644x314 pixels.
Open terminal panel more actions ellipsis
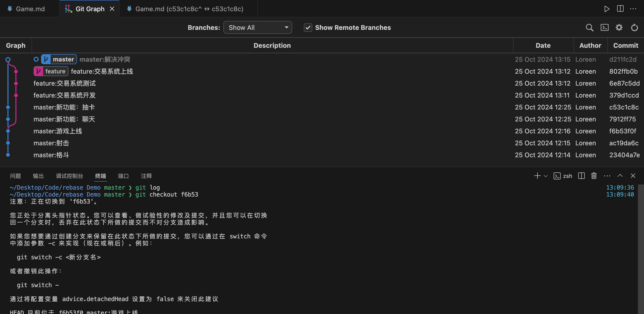(607, 176)
